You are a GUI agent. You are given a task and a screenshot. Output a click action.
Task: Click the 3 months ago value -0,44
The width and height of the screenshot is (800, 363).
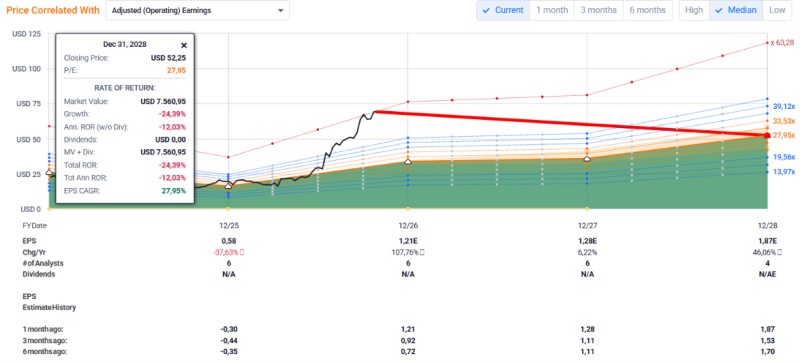[228, 341]
